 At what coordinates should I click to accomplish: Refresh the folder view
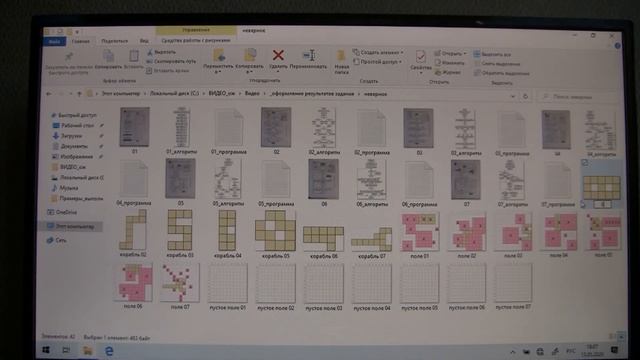(525, 96)
